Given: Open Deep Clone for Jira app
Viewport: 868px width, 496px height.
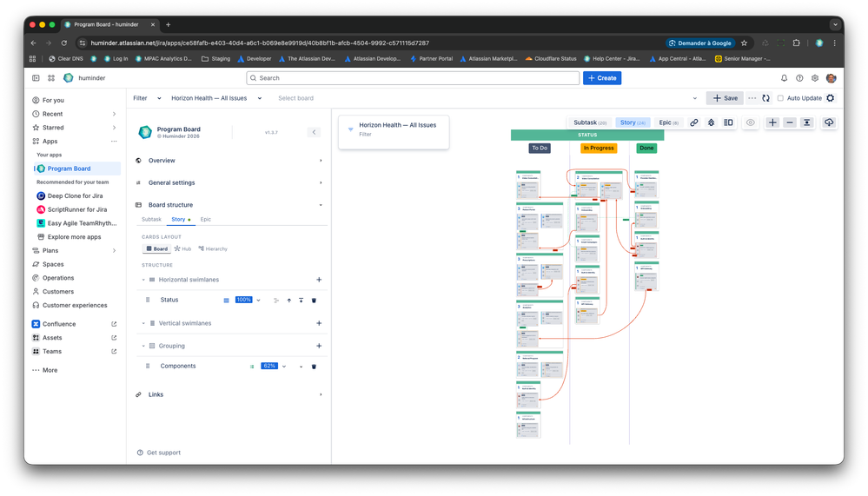Looking at the screenshot, I should tap(77, 196).
